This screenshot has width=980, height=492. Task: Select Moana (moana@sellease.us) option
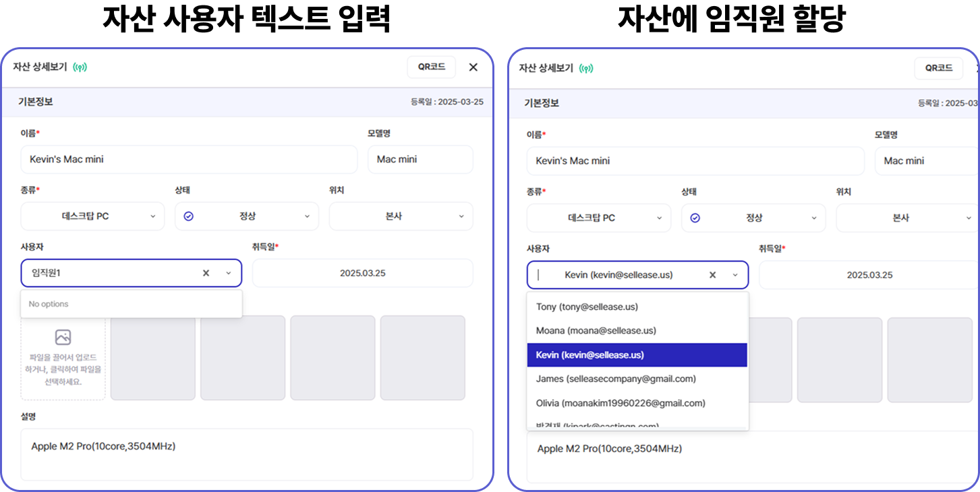click(x=637, y=330)
